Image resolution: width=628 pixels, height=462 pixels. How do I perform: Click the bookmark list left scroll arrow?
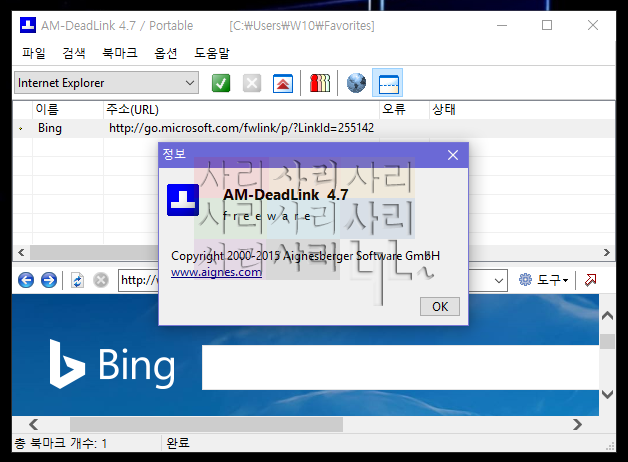pos(21,253)
